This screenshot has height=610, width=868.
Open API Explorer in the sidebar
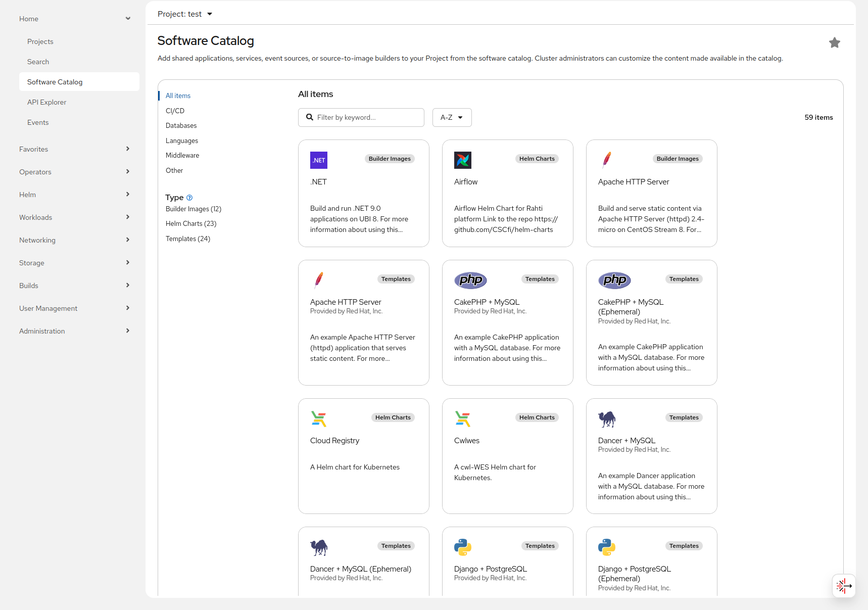pos(47,102)
